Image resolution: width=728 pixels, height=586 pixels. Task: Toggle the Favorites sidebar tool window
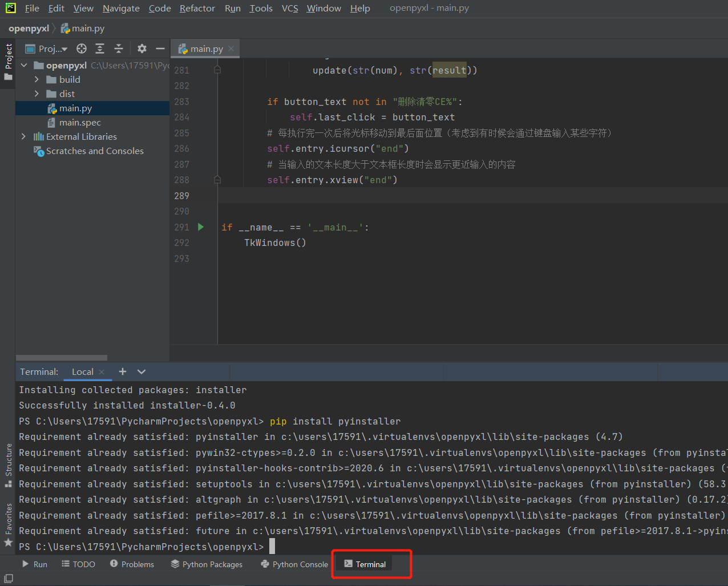(x=8, y=525)
